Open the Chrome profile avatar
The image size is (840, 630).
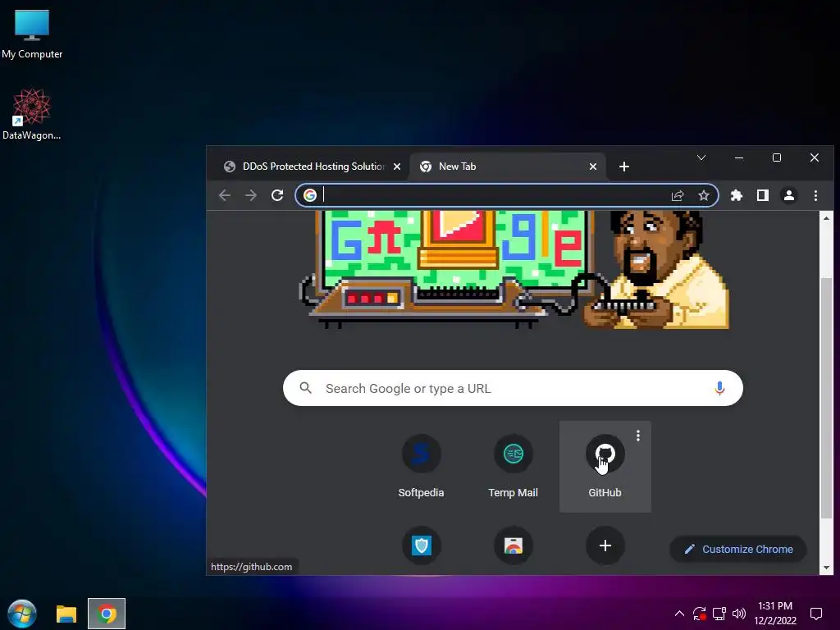coord(788,195)
